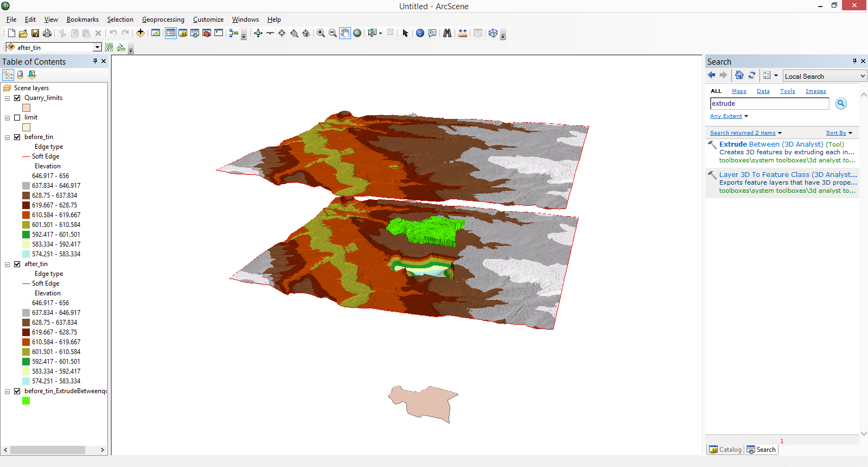Image resolution: width=868 pixels, height=467 pixels.
Task: Click the Search panel back arrow
Action: tap(712, 75)
